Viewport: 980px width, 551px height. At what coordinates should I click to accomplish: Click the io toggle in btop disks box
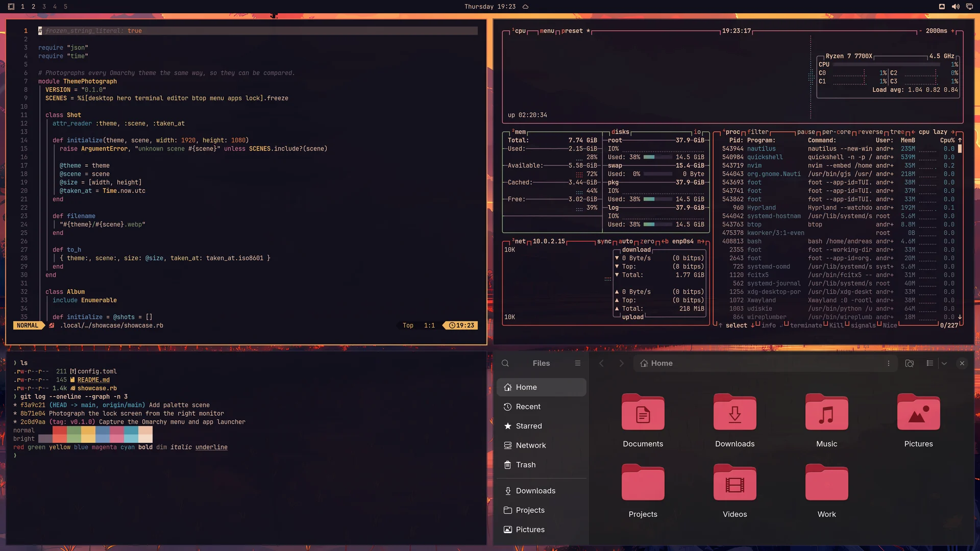[697, 132]
